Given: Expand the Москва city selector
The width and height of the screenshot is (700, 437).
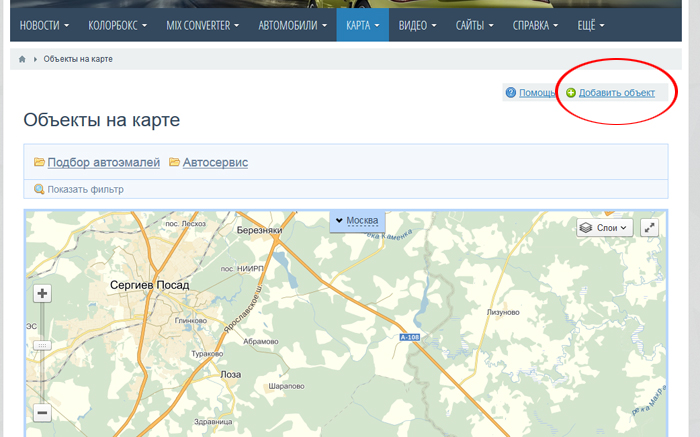Looking at the screenshot, I should click(357, 221).
